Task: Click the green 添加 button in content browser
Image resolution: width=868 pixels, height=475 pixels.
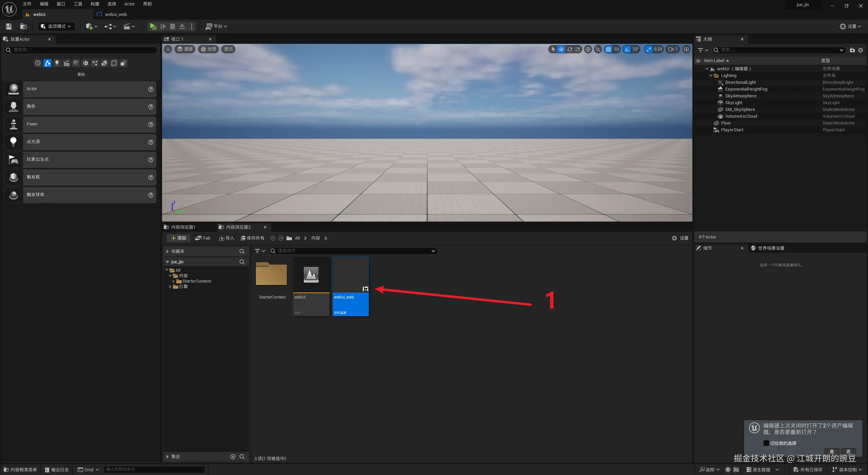Action: point(178,238)
